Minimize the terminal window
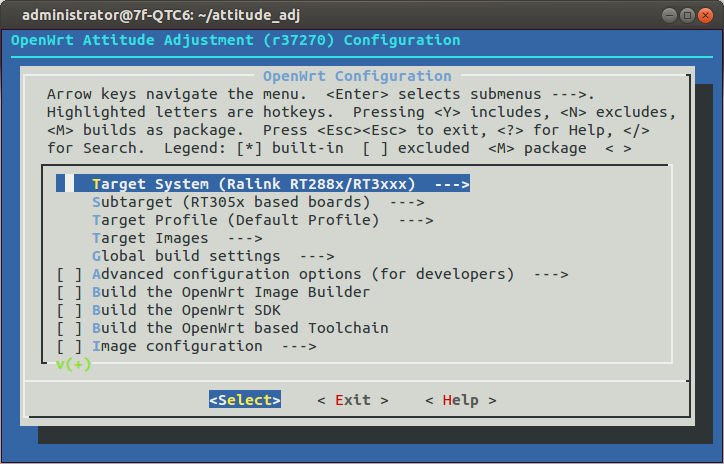The image size is (724, 464). coord(669,15)
